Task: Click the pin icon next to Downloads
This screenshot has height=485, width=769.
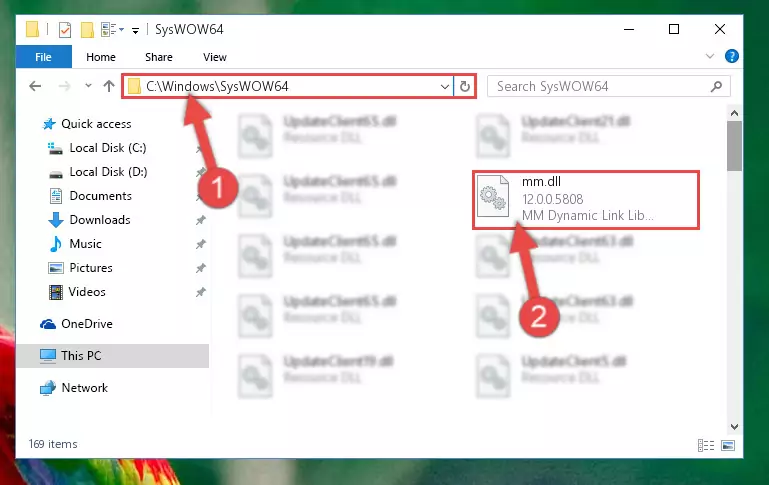Action: (x=201, y=220)
